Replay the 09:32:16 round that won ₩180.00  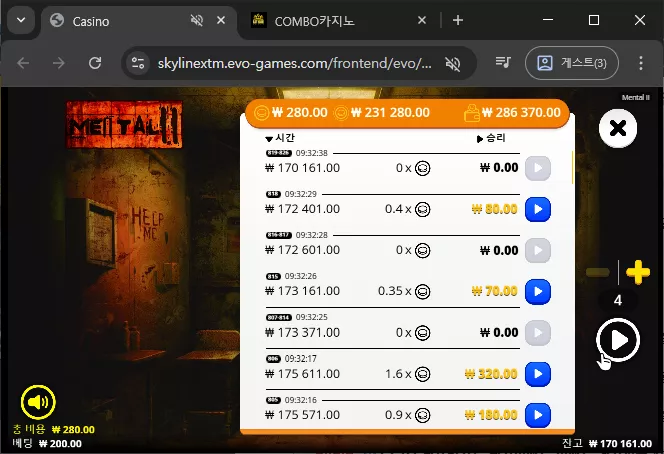[538, 415]
